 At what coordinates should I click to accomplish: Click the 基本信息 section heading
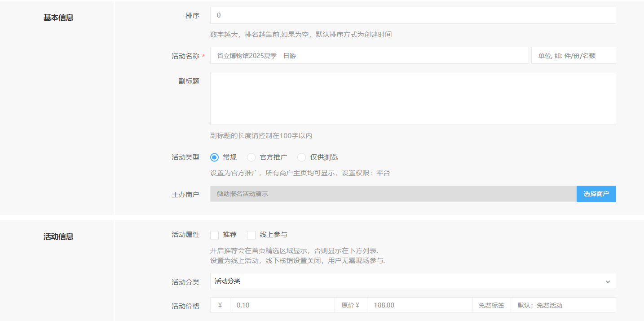58,18
